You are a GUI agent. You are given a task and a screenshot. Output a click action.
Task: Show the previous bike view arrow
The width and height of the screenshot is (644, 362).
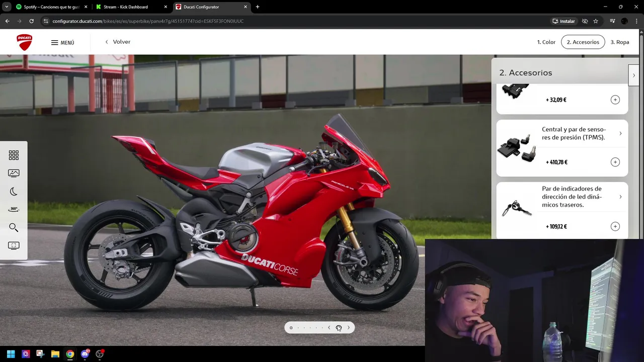tap(329, 327)
